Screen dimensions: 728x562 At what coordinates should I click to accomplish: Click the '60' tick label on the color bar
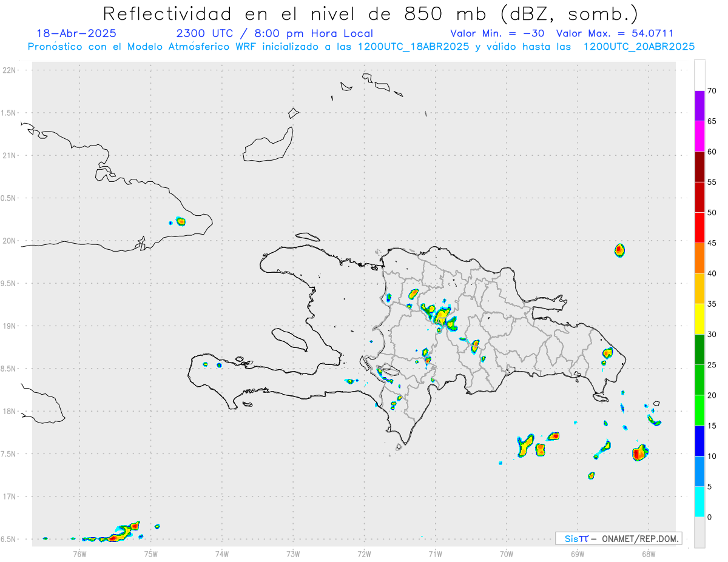pos(712,152)
